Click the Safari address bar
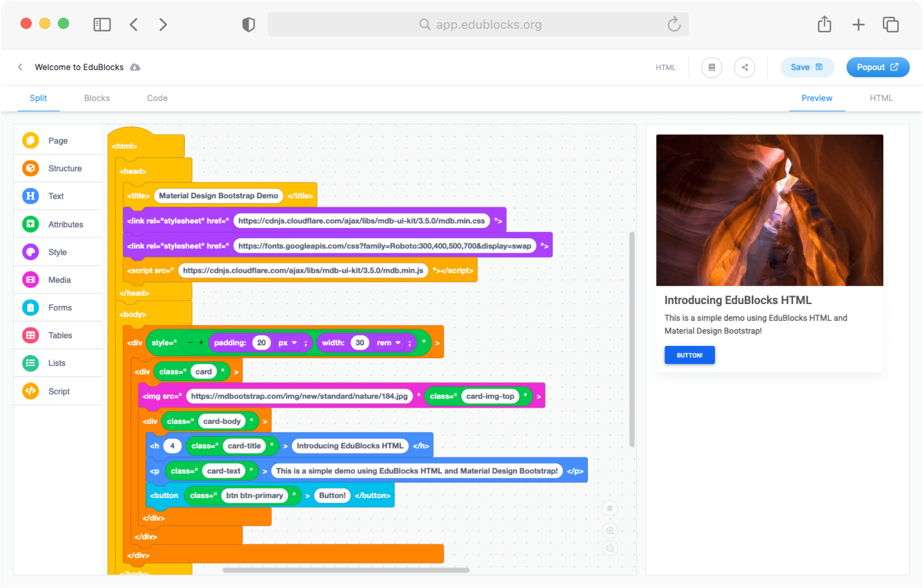The width and height of the screenshot is (923, 588). pos(478,24)
